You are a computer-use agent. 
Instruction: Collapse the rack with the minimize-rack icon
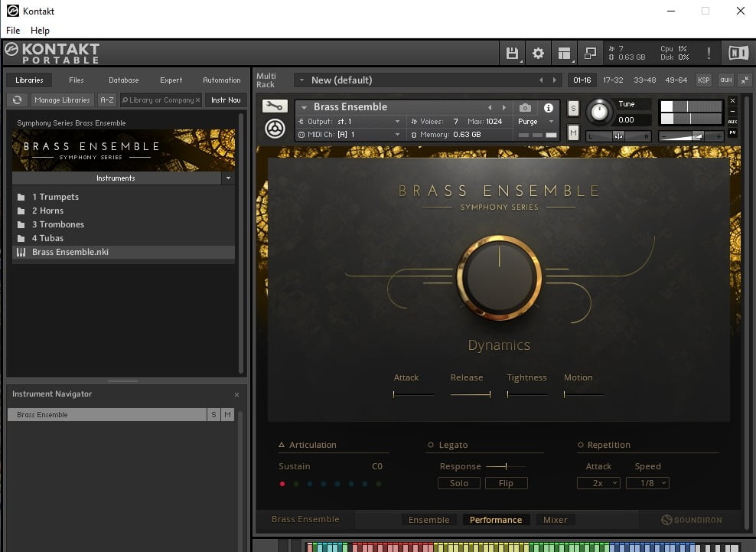pyautogui.click(x=745, y=80)
